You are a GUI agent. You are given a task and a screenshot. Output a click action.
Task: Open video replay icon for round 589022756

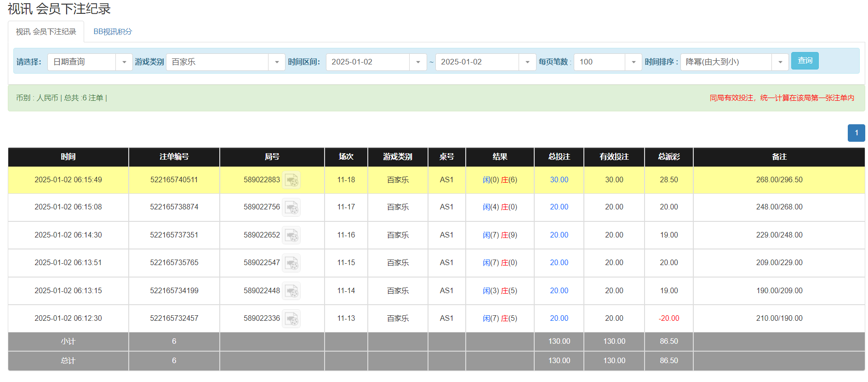pyautogui.click(x=291, y=208)
